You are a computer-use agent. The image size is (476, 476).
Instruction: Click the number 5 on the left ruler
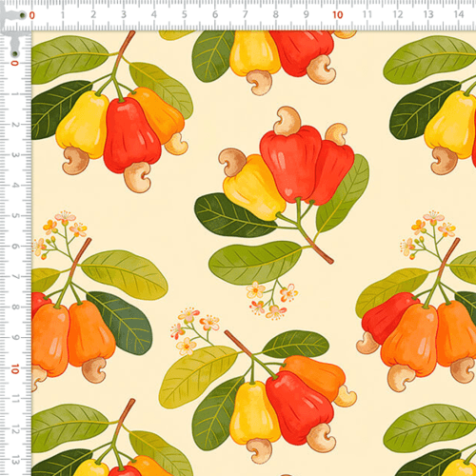click(x=15, y=216)
